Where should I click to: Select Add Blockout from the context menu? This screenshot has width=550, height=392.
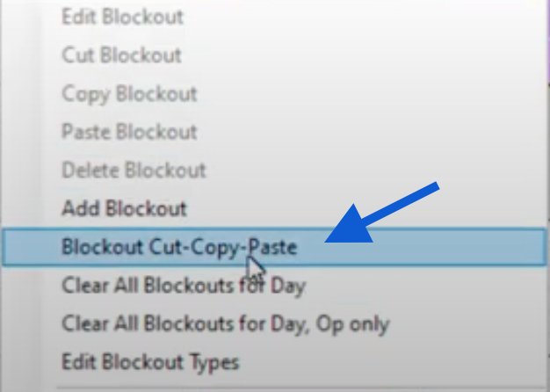pyautogui.click(x=124, y=209)
